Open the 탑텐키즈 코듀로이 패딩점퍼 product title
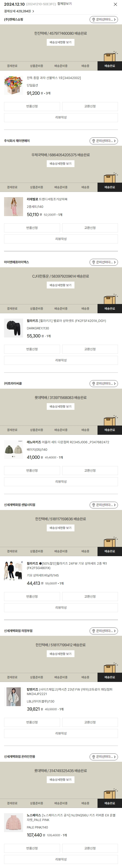 point(70,691)
